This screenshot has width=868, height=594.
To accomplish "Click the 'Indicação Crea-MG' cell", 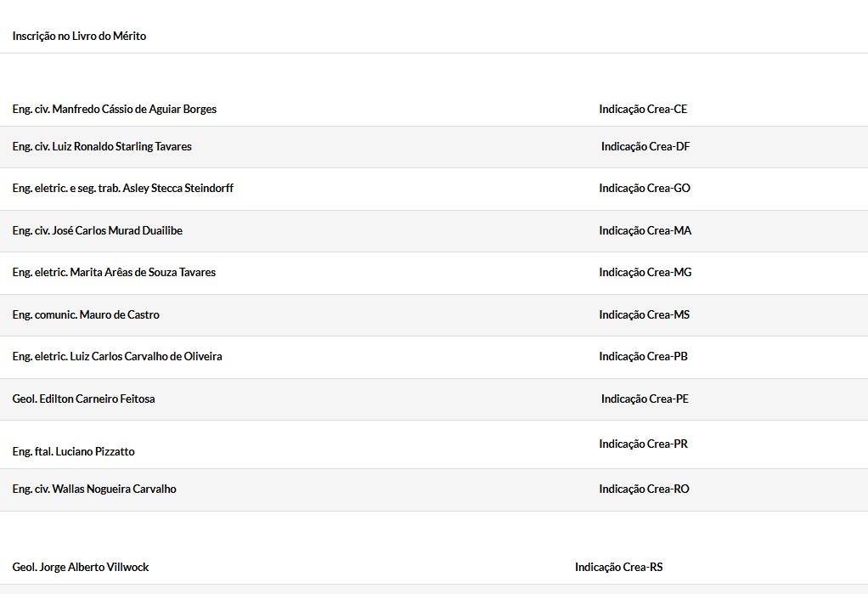I will [x=645, y=273].
